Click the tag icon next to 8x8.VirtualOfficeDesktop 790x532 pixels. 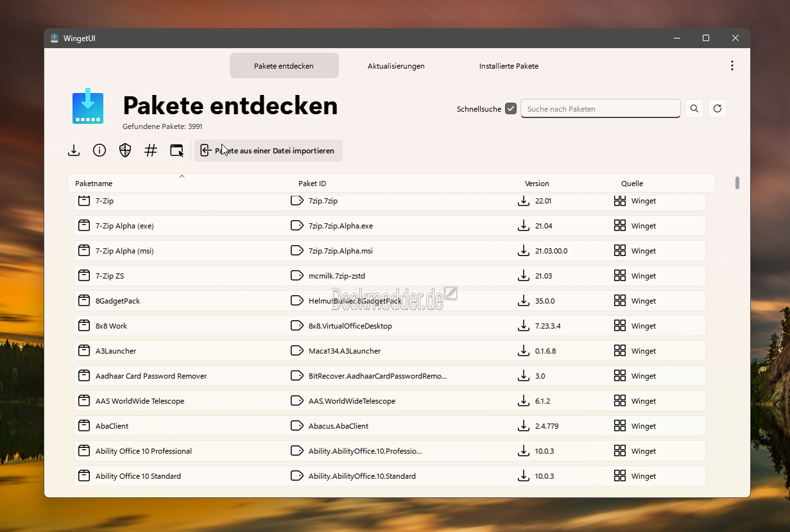point(296,326)
